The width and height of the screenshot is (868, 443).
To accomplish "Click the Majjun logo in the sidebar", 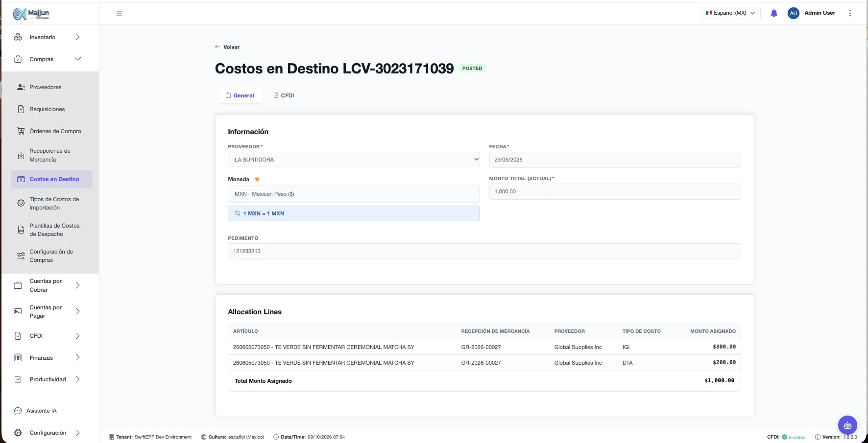I will click(x=31, y=14).
